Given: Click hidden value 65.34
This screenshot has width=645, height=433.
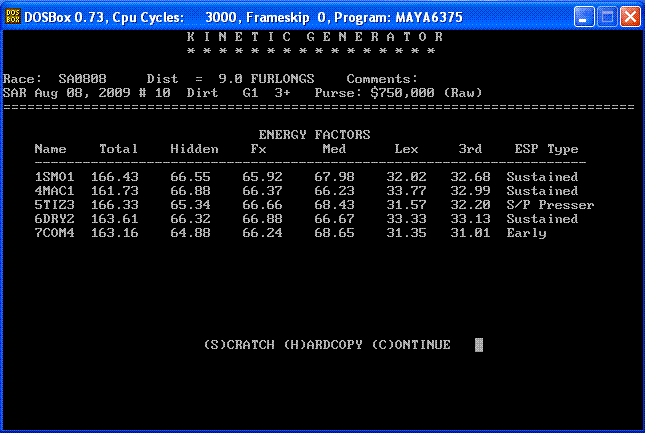Looking at the screenshot, I should [190, 205].
